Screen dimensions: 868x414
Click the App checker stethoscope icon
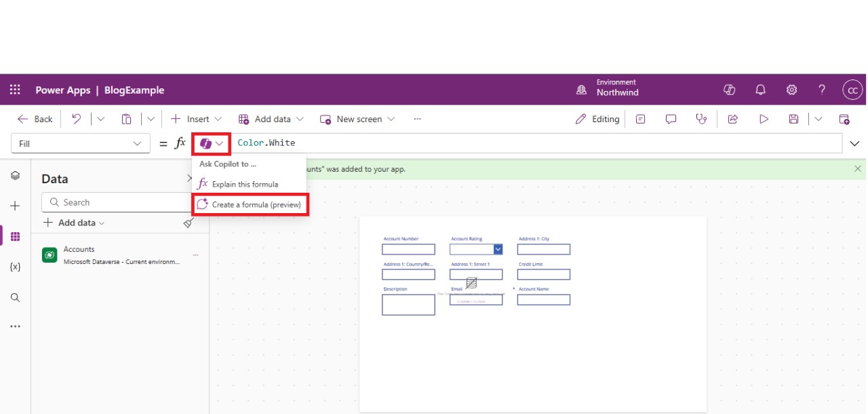pos(701,119)
